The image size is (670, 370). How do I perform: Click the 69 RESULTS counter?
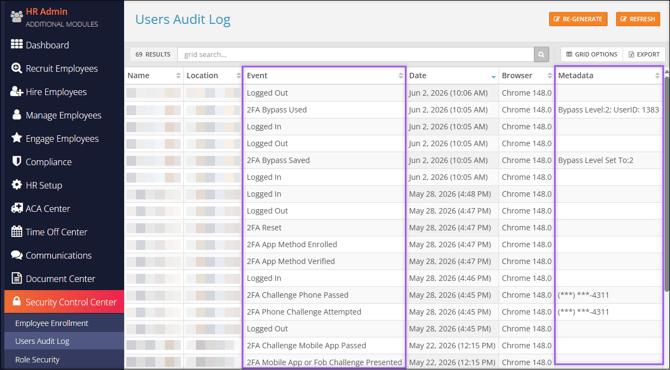point(153,54)
